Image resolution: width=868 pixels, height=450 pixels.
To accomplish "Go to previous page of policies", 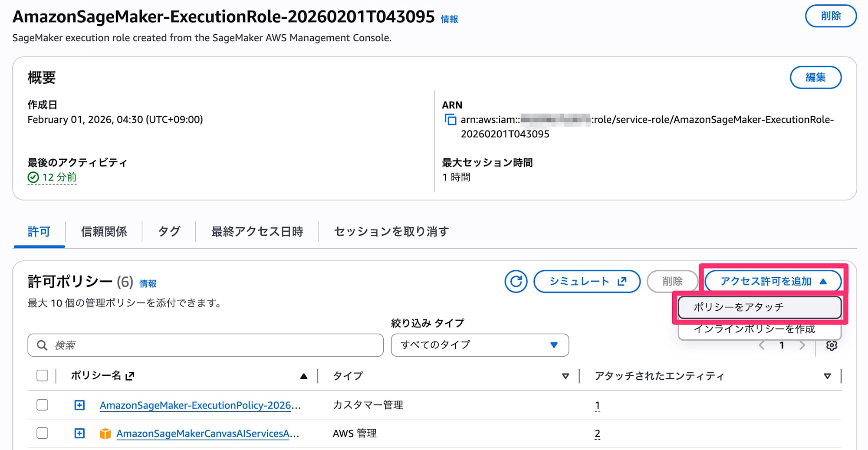I will [x=762, y=345].
